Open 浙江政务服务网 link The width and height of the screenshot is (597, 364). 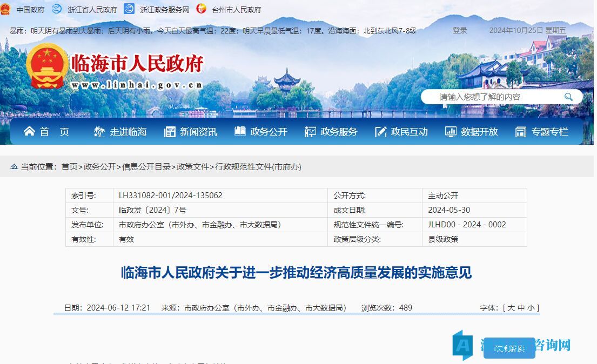click(x=164, y=10)
